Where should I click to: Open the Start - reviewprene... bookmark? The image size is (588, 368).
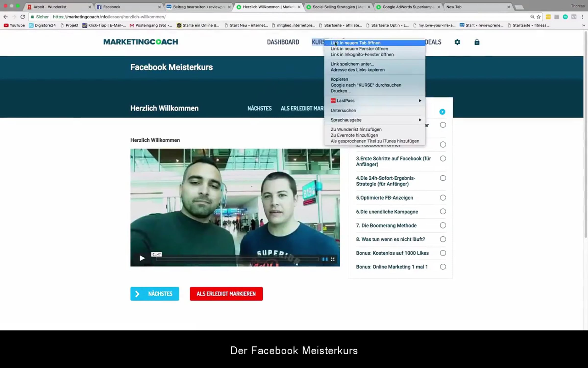[481, 25]
